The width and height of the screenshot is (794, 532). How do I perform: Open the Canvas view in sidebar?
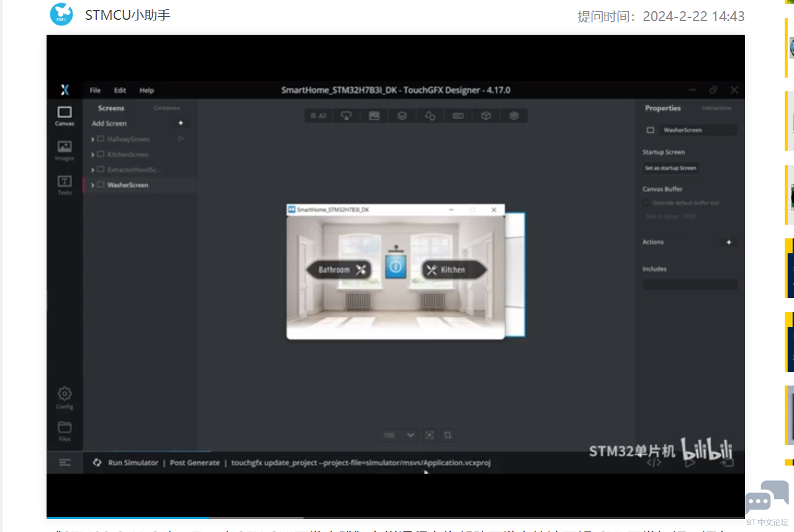tap(65, 116)
